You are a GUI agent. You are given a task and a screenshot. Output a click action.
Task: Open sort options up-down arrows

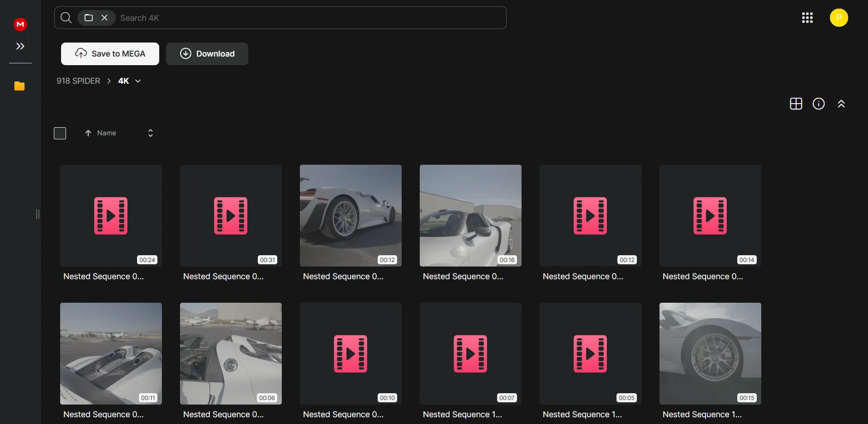click(x=151, y=133)
